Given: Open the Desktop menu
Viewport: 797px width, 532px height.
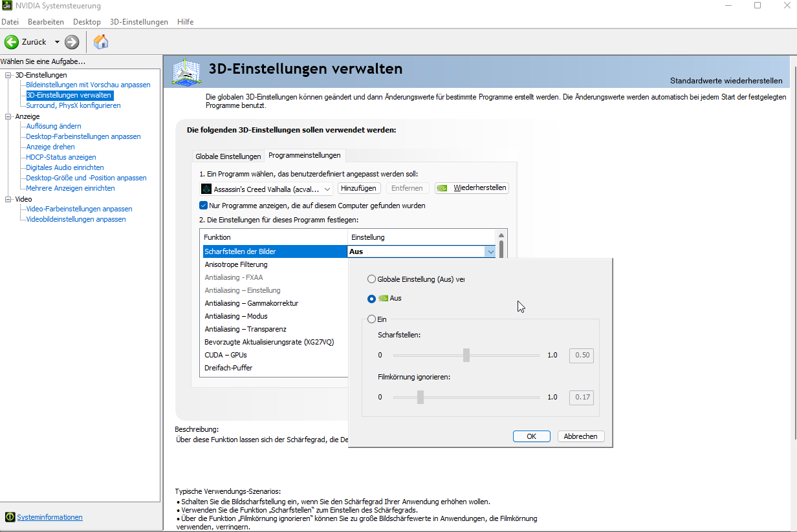Looking at the screenshot, I should coord(86,21).
